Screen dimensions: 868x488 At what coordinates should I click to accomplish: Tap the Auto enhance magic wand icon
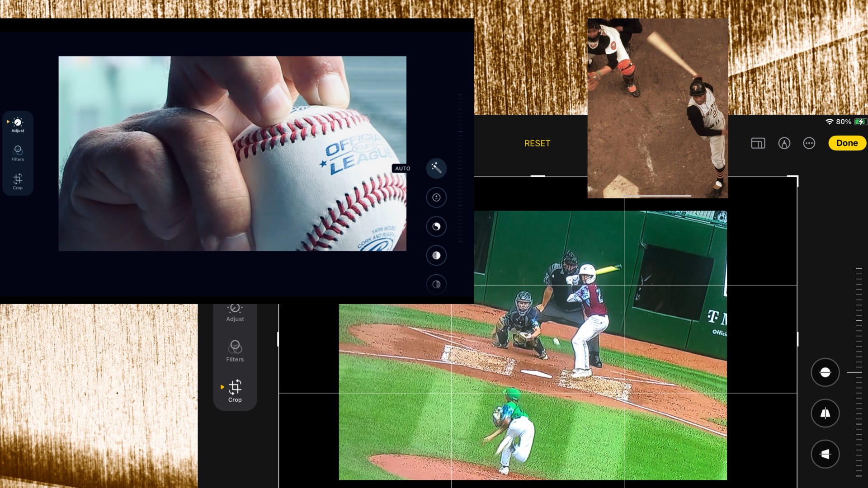click(x=436, y=168)
